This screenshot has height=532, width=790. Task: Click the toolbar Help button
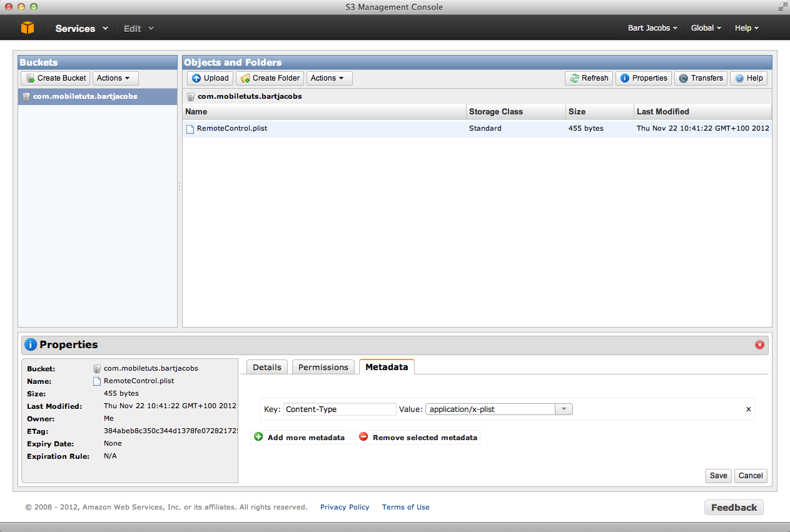pos(749,78)
